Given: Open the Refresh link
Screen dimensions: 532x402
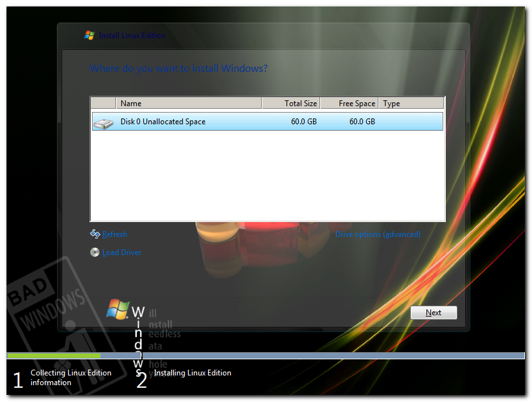Looking at the screenshot, I should coord(115,234).
